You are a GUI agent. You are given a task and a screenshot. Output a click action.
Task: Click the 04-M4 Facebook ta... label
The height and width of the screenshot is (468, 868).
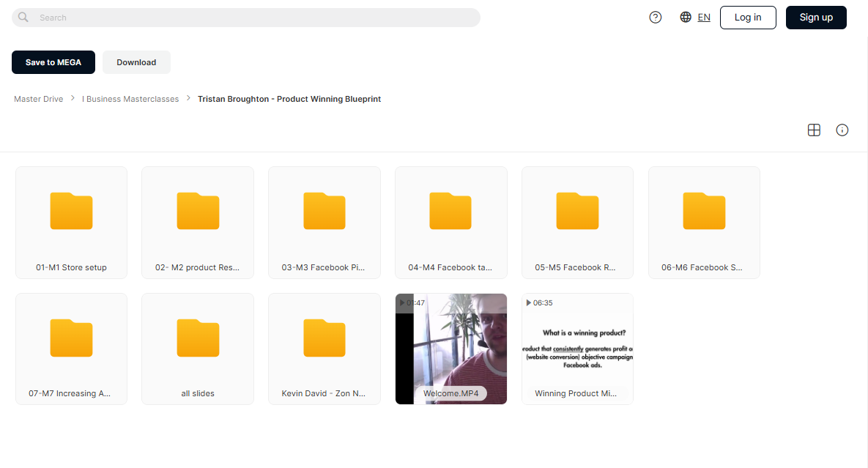[x=450, y=267]
